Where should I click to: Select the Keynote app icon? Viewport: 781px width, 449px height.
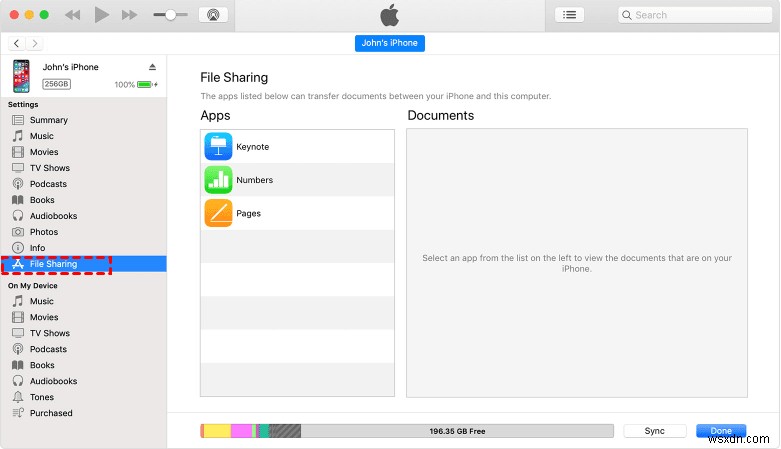218,147
